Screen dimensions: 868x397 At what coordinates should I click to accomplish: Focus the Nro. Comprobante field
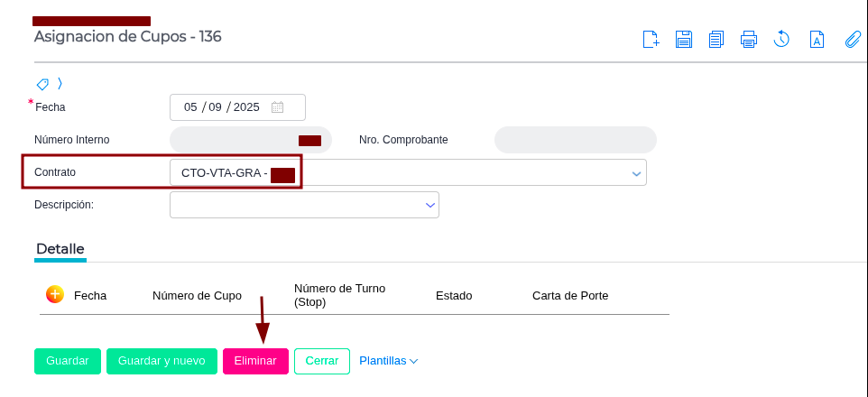(575, 140)
